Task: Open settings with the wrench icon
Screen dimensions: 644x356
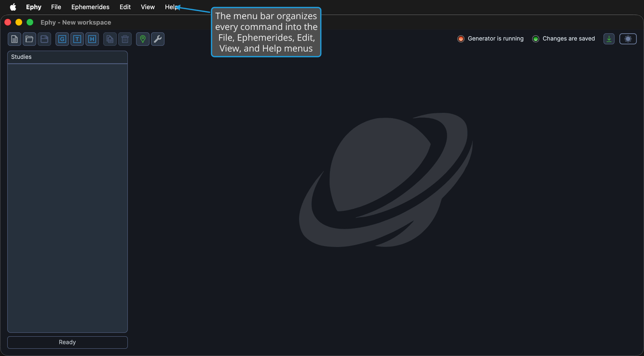Action: [x=158, y=39]
